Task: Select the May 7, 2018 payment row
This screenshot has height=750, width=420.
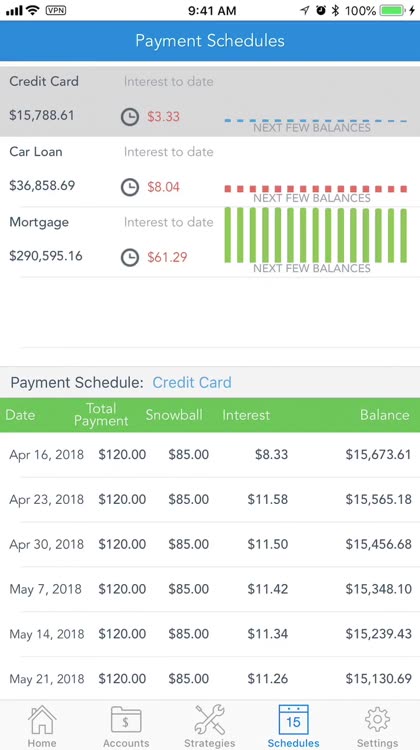Action: click(210, 589)
